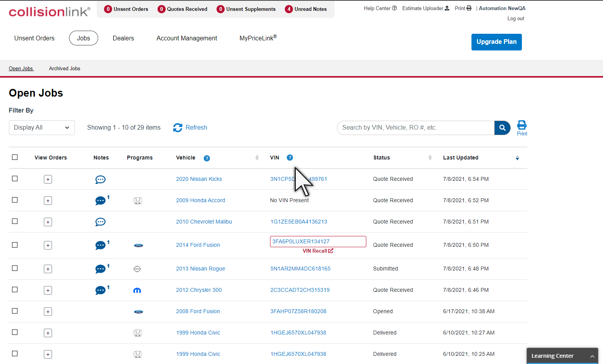Click the search by VIN input field
The height and width of the screenshot is (364, 603).
coord(416,128)
